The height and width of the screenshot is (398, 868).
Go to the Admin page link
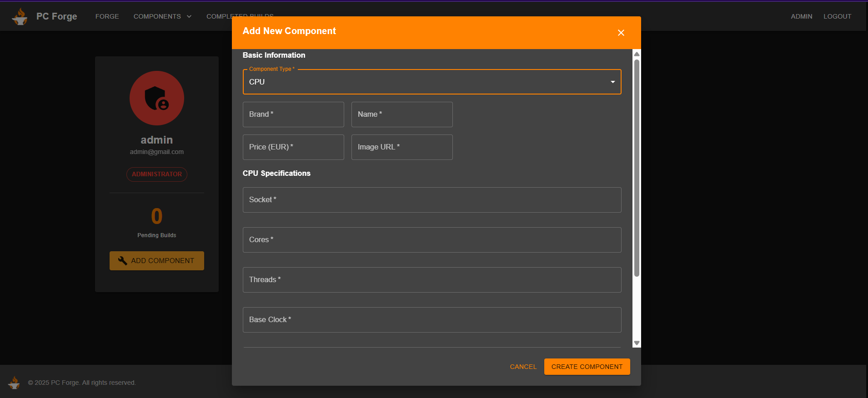click(x=801, y=16)
